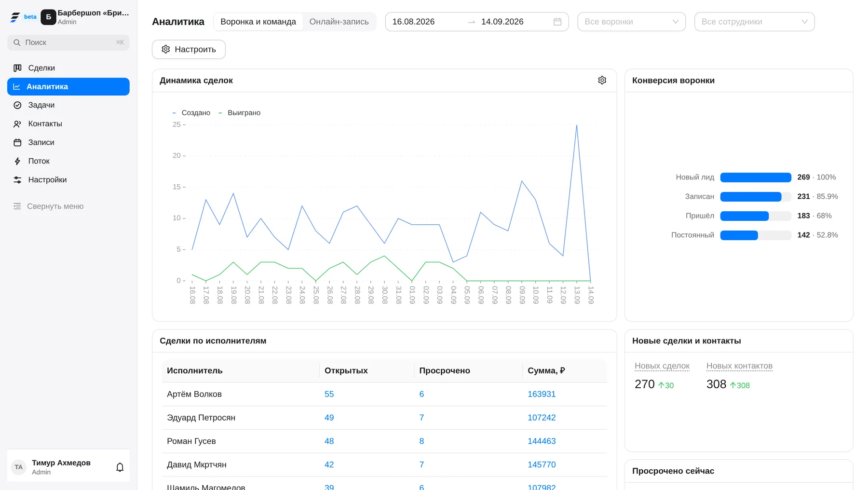Click the TA user avatar
868x490 pixels.
tap(18, 467)
